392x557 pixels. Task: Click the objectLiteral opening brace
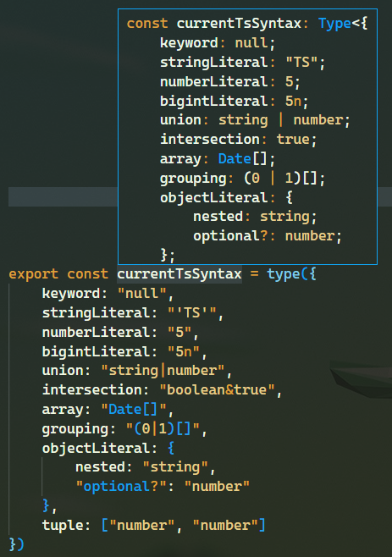point(171,449)
